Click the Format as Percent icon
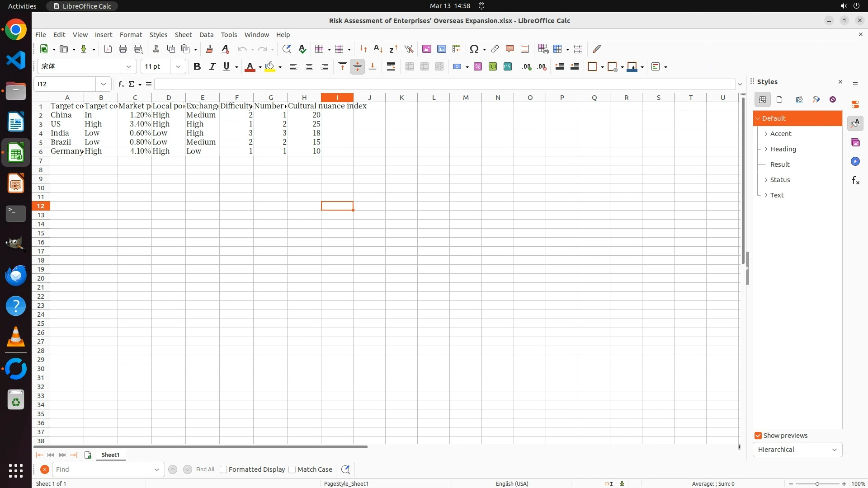The image size is (868, 488). pos(478,67)
